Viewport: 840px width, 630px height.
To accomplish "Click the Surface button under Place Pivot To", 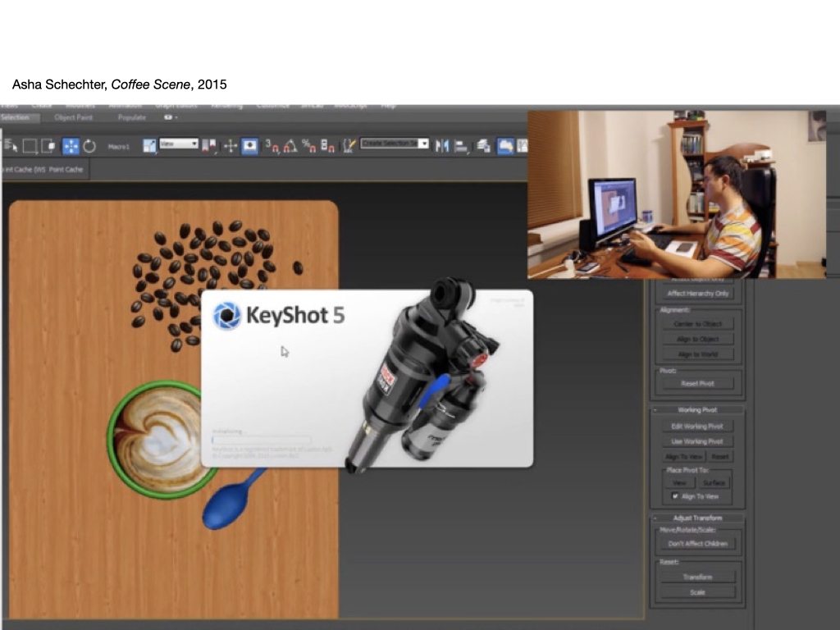I will tap(714, 483).
